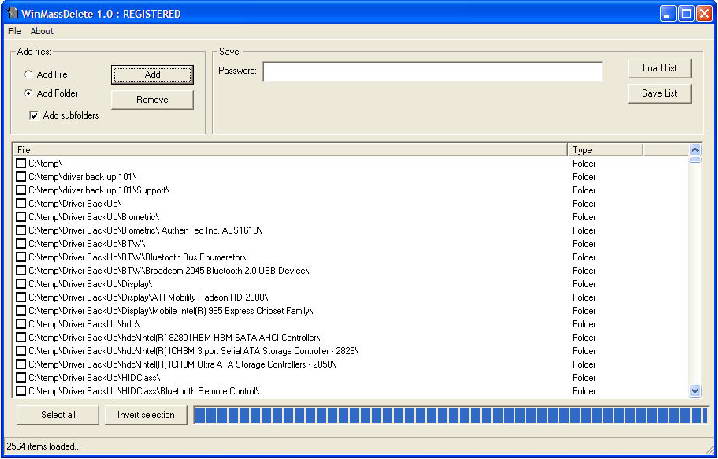The width and height of the screenshot is (718, 459).
Task: Check the box for Mobile Intel(R) 965 Express row
Action: (x=21, y=311)
